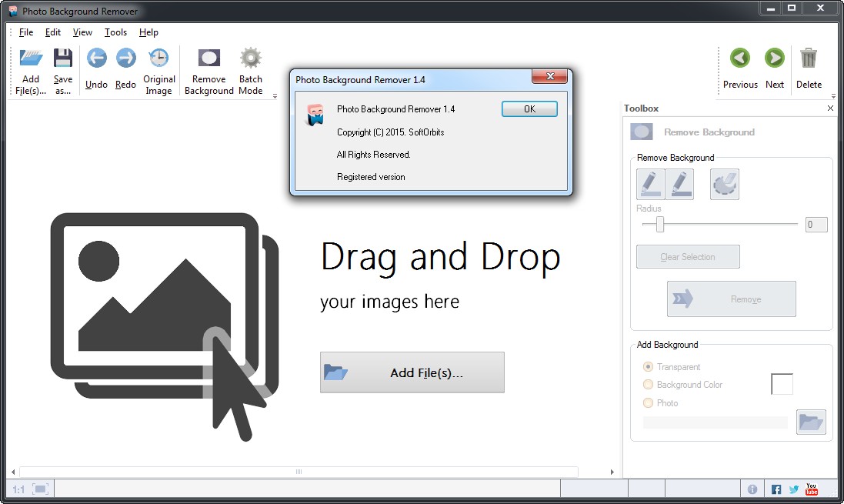Click the Clear Selection button
This screenshot has height=504, width=844.
[x=688, y=257]
